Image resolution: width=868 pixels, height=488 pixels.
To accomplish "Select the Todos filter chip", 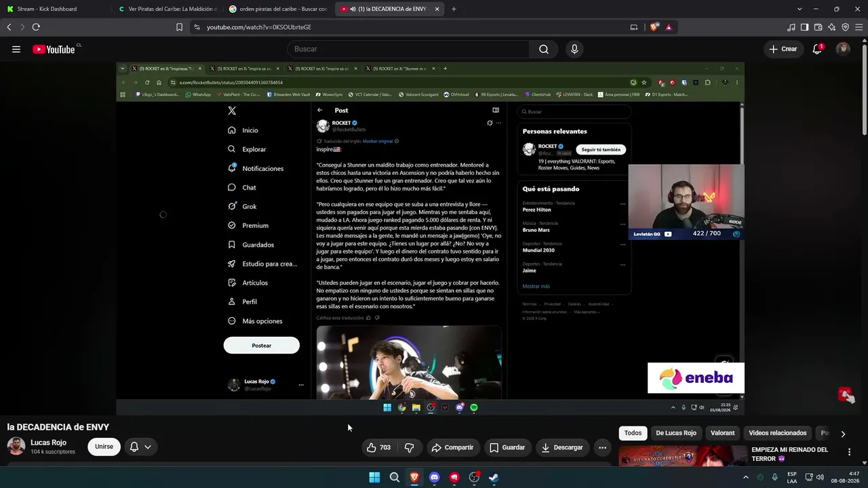I will (x=633, y=433).
